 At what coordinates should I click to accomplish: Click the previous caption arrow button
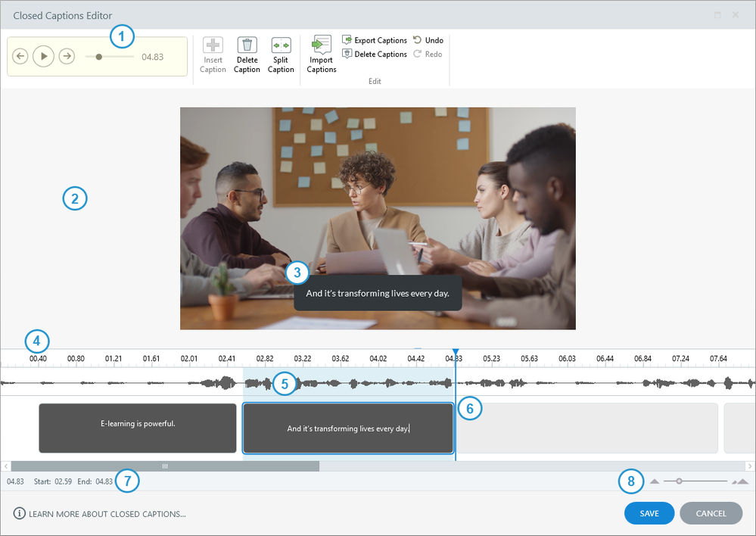[20, 56]
